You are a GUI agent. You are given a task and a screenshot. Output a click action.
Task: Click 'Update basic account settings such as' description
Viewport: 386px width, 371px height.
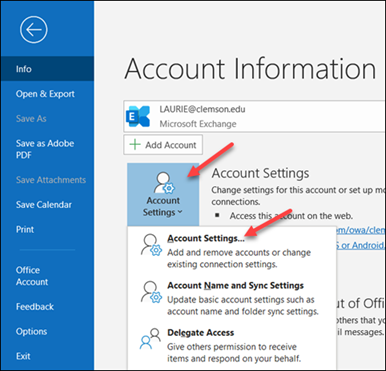click(241, 300)
